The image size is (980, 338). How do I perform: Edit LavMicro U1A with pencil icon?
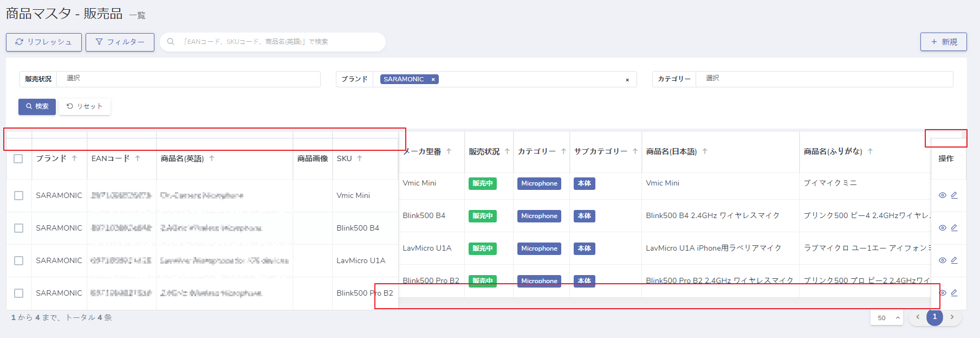[955, 260]
